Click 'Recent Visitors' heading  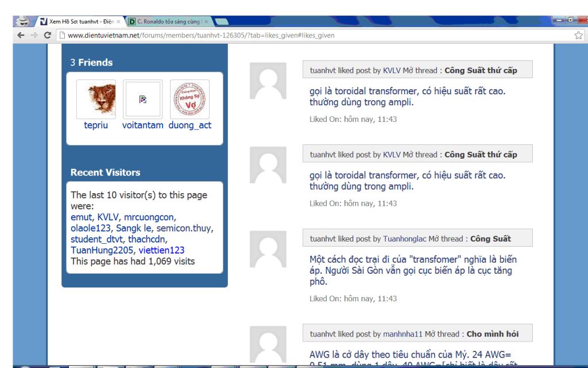tap(106, 172)
